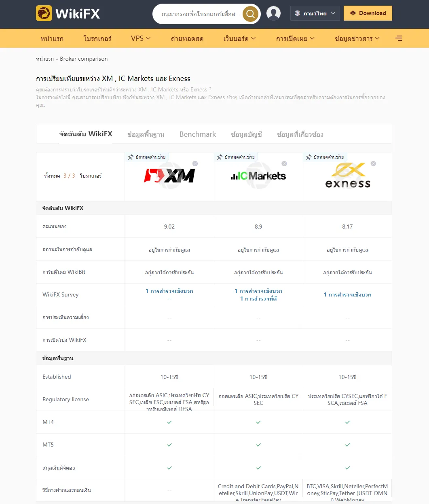Click XM's สกุลเงินดิจิตอล checkmark

pos(169,468)
